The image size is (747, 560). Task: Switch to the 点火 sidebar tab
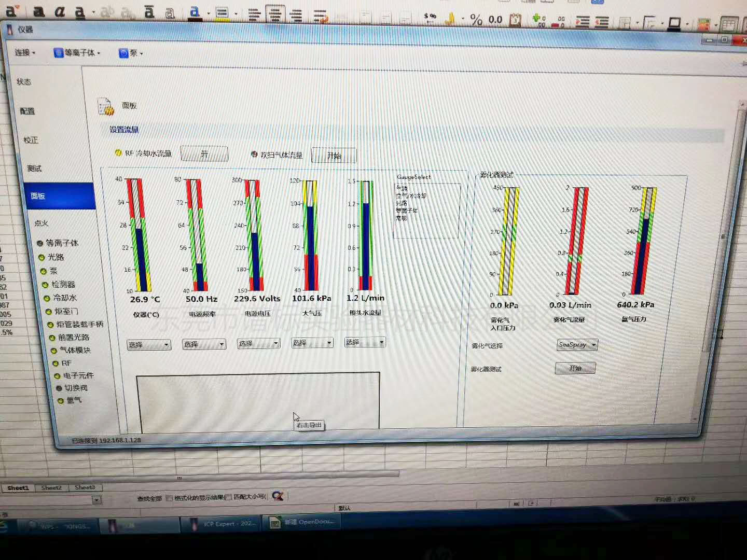[x=41, y=223]
